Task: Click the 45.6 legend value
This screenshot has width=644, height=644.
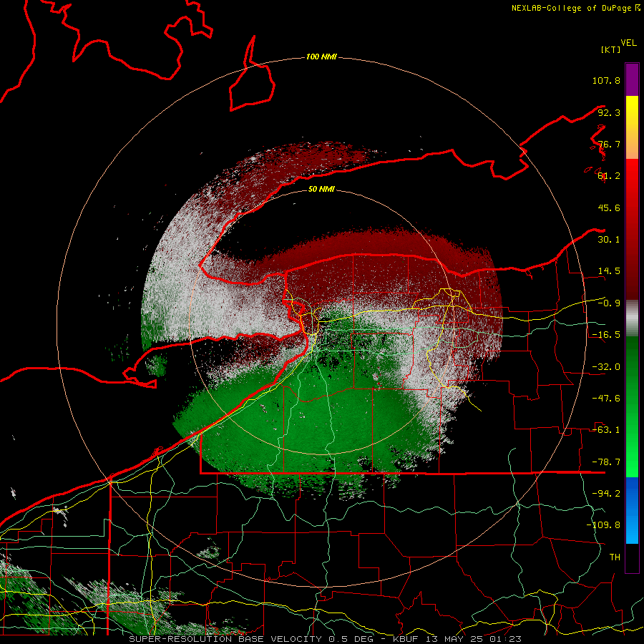Action: tap(609, 208)
